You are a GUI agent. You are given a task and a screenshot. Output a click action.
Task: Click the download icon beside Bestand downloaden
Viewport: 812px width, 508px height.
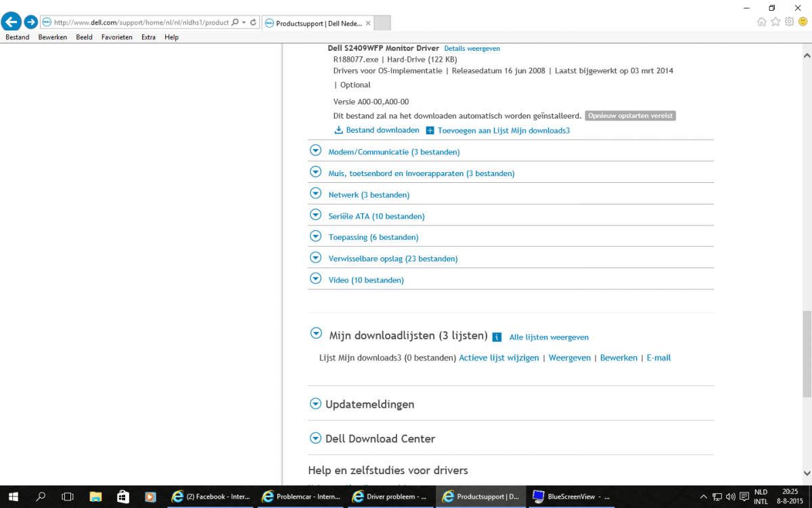[x=339, y=130]
